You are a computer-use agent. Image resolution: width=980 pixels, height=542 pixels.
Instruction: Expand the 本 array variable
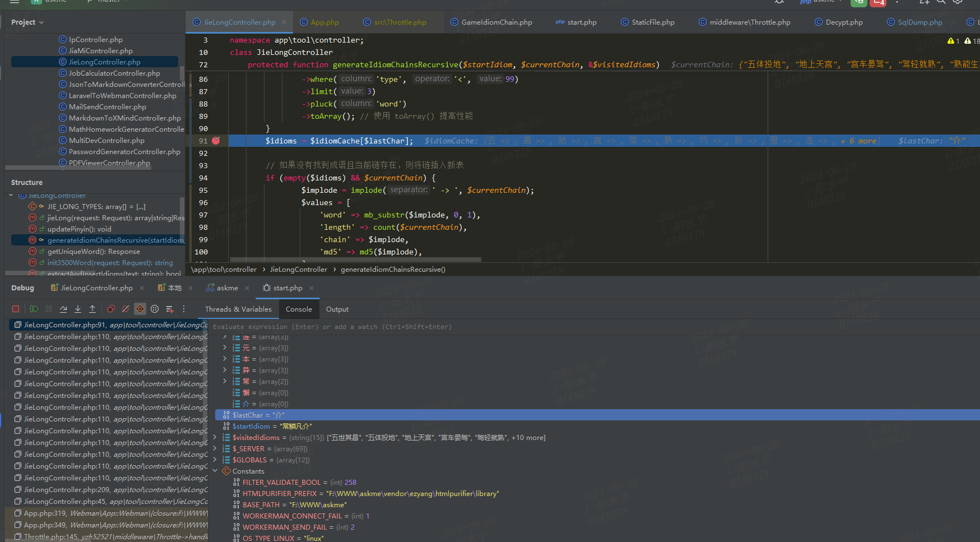tap(225, 359)
